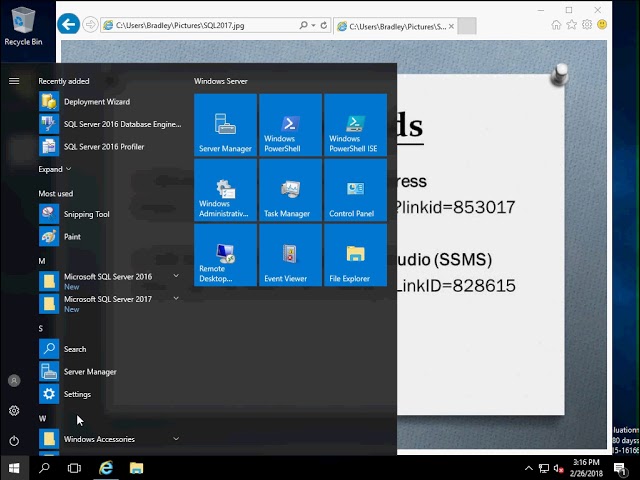The width and height of the screenshot is (640, 480).
Task: Refresh the page in Internet Explorer
Action: click(324, 25)
